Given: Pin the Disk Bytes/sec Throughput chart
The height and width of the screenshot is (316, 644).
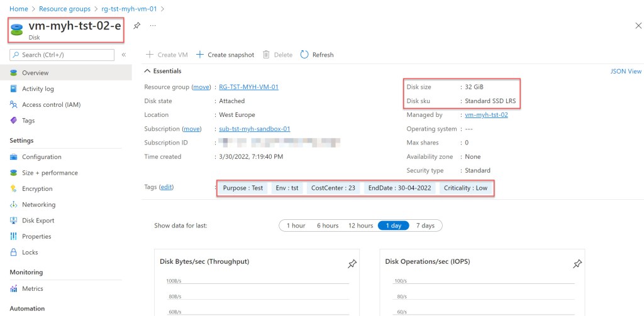Looking at the screenshot, I should coord(352,264).
